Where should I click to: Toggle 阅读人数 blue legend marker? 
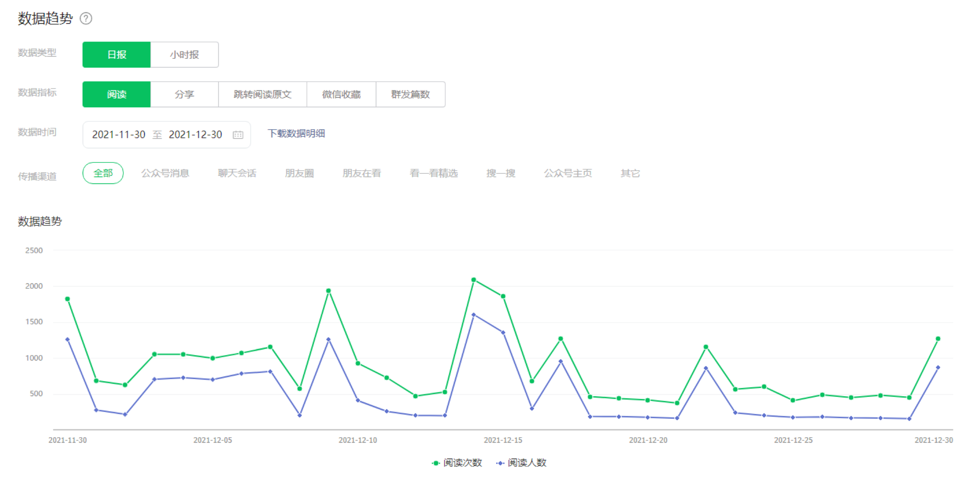point(500,463)
